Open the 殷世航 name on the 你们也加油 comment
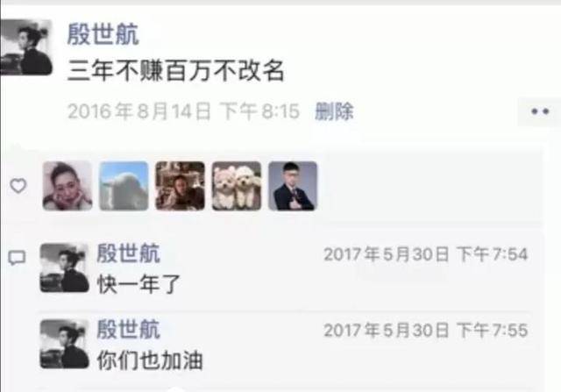The image size is (561, 392). click(129, 329)
